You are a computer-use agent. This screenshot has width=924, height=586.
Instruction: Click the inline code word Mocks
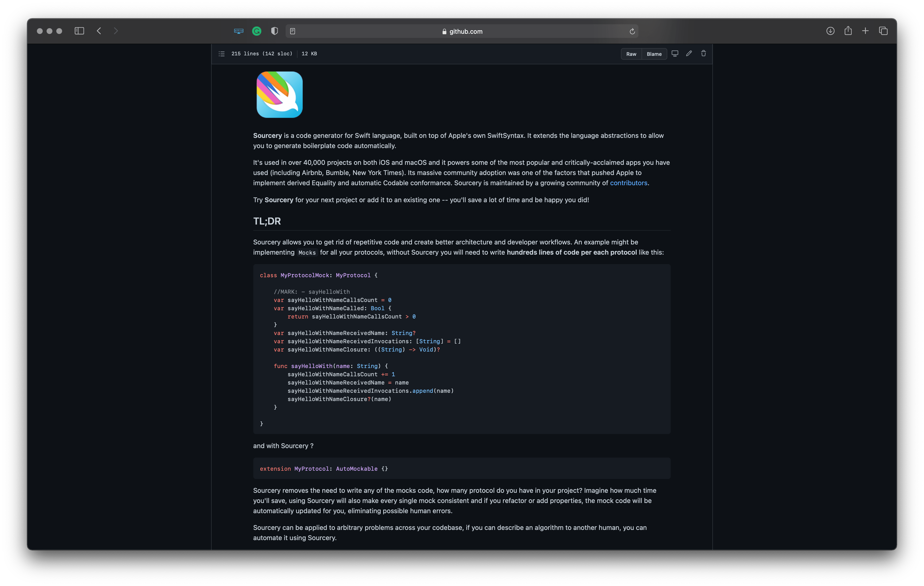307,253
